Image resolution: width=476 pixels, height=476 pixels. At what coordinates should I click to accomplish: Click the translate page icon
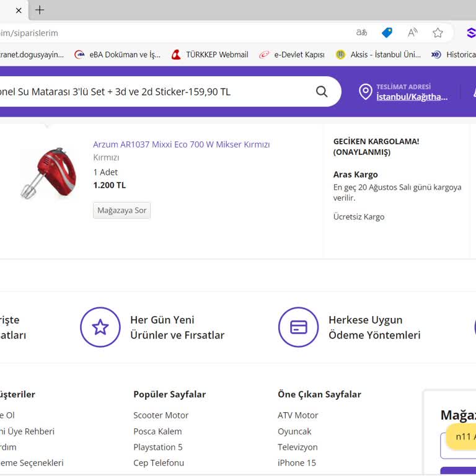361,32
